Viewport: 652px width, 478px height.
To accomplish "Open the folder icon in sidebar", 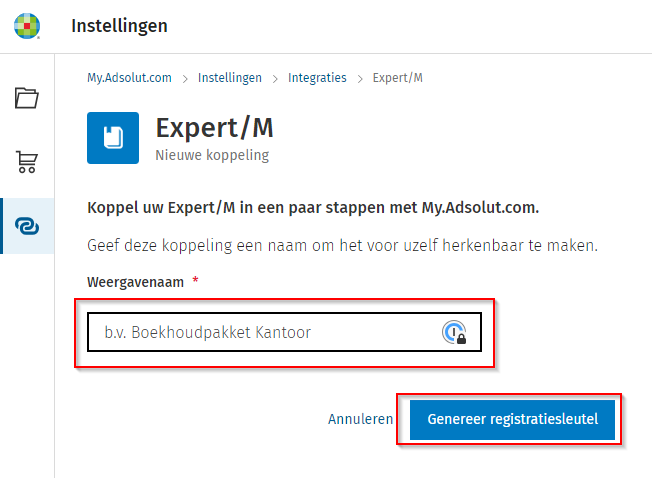I will point(27,98).
